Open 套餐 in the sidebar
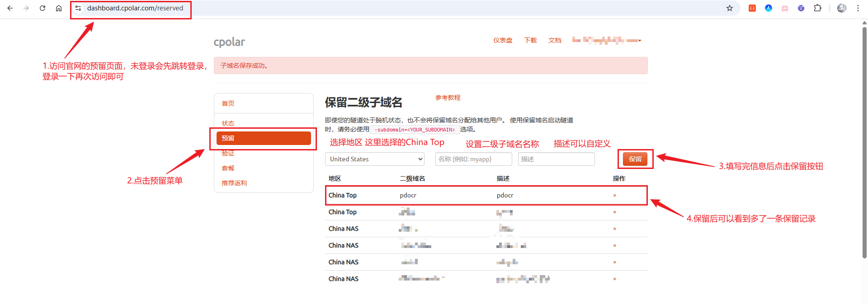The image size is (868, 304). pyautogui.click(x=228, y=168)
